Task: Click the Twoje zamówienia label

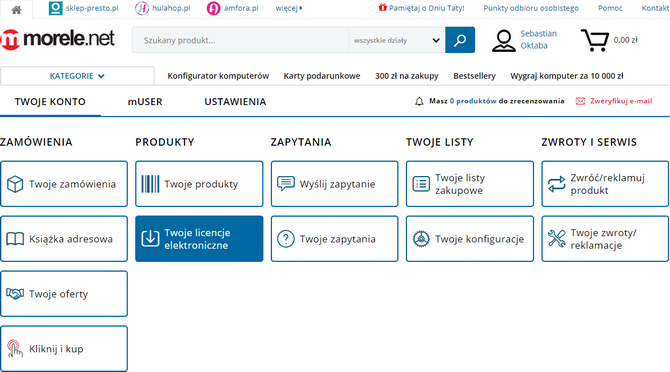Action: [x=72, y=184]
